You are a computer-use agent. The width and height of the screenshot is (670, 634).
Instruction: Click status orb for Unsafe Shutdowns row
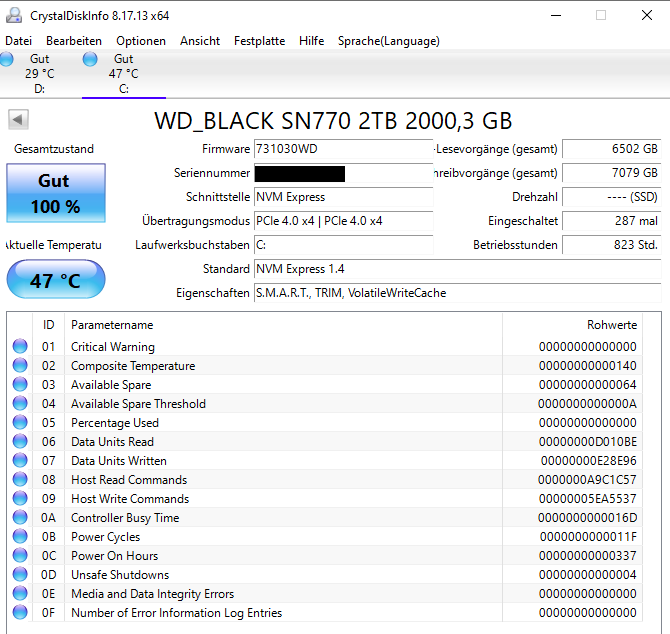click(20, 574)
